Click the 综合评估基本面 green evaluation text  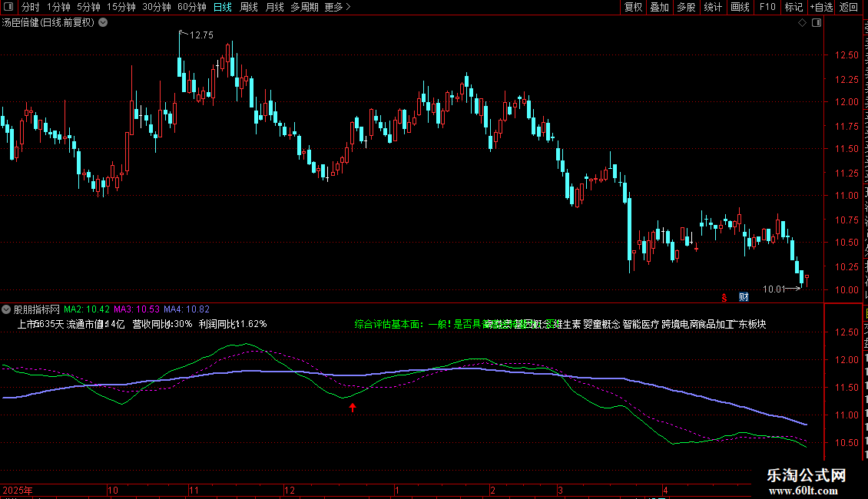pyautogui.click(x=387, y=324)
